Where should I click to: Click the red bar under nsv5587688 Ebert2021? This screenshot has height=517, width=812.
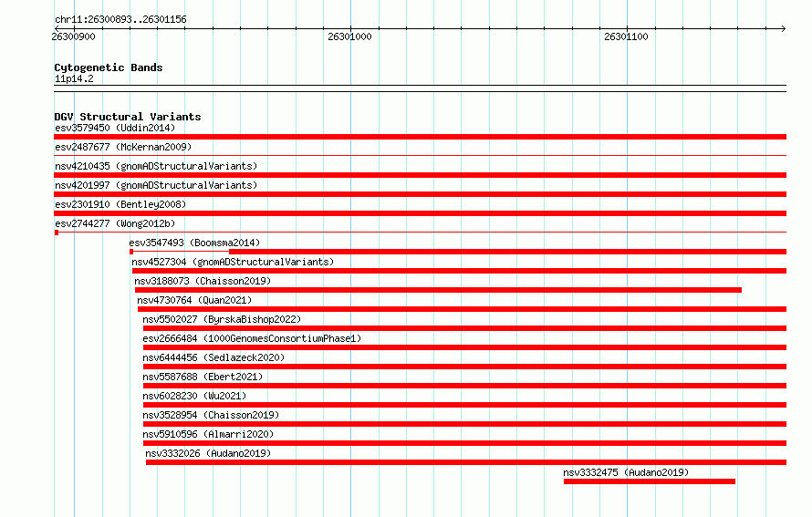click(x=465, y=386)
